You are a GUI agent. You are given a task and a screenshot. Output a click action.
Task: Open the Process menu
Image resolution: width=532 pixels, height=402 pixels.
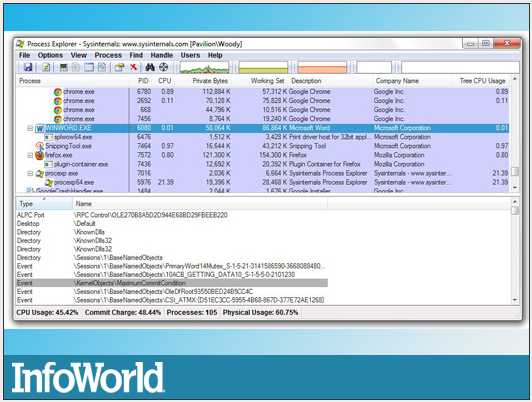tap(108, 55)
